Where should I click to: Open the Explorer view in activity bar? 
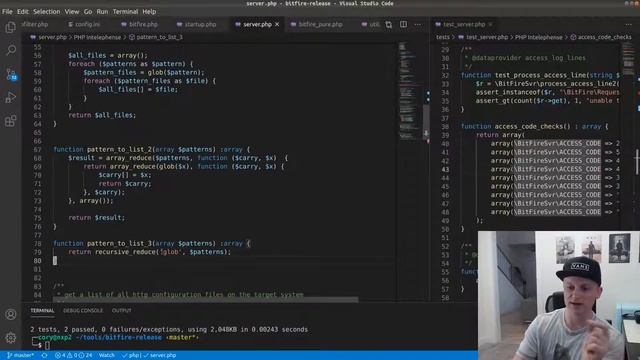pyautogui.click(x=11, y=27)
